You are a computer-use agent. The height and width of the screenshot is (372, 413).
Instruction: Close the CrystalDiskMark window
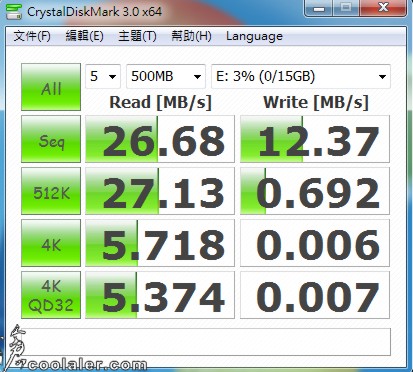383,8
